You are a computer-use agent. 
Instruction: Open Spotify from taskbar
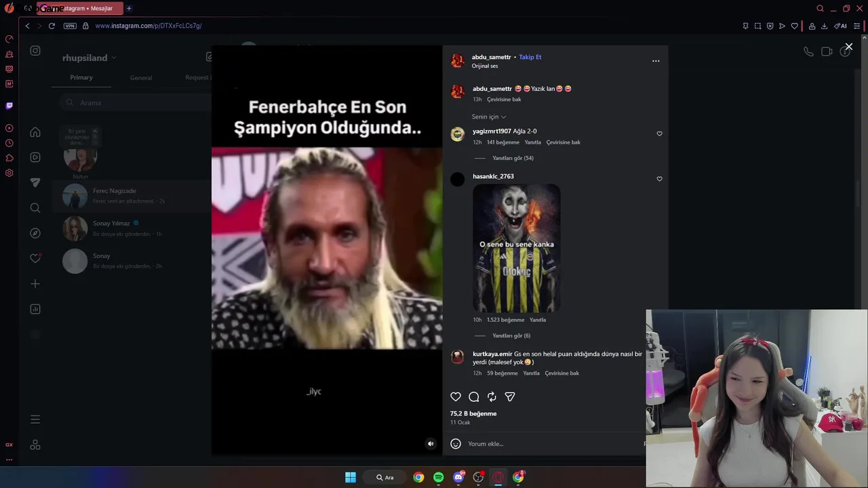tap(439, 477)
